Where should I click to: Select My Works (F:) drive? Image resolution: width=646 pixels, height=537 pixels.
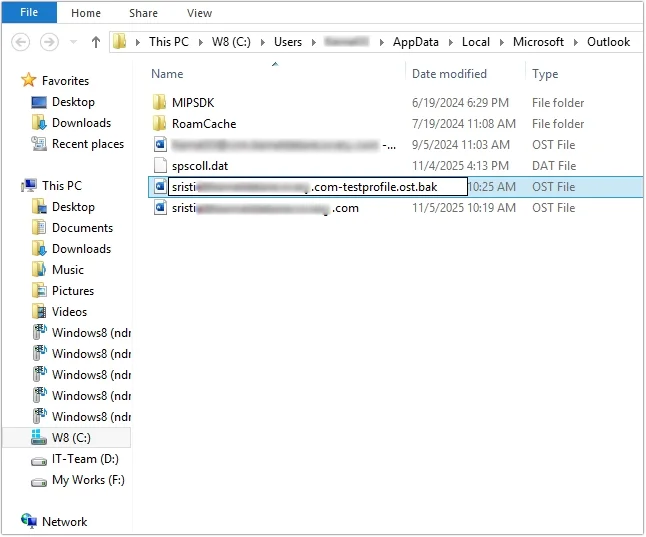(x=88, y=480)
